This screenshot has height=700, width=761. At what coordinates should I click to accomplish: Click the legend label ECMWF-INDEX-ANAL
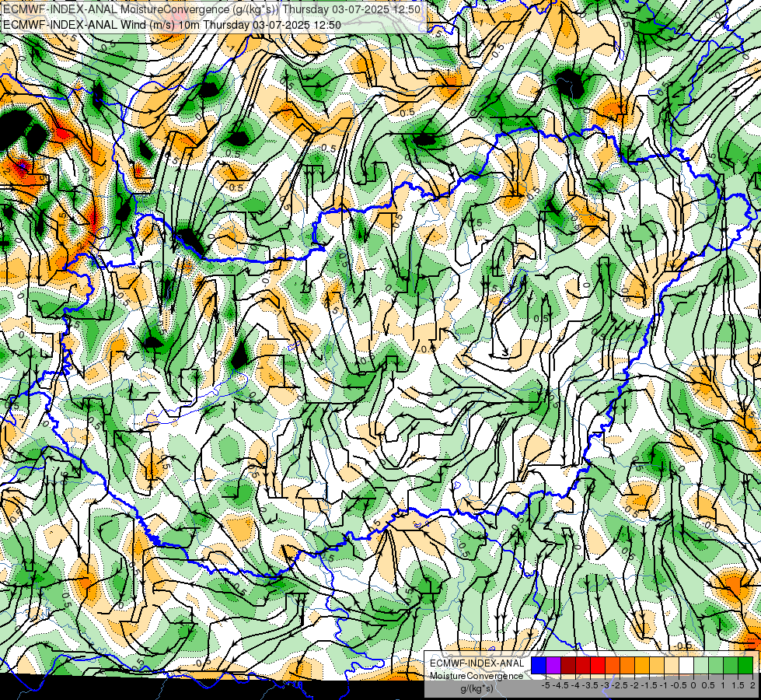pyautogui.click(x=476, y=663)
